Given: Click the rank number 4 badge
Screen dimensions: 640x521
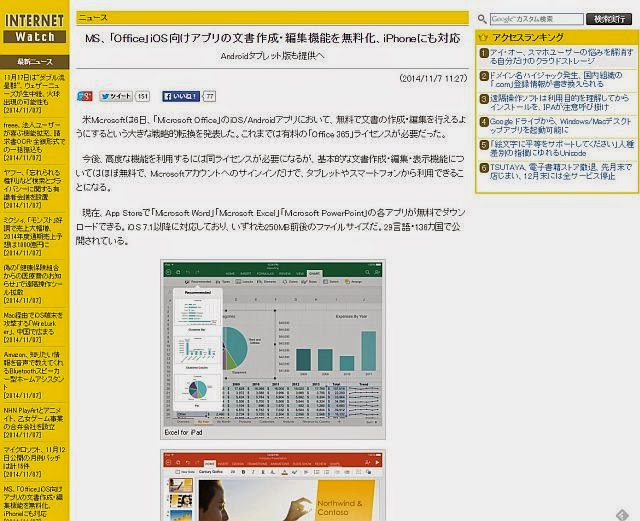Looking at the screenshot, I should click(x=484, y=122).
